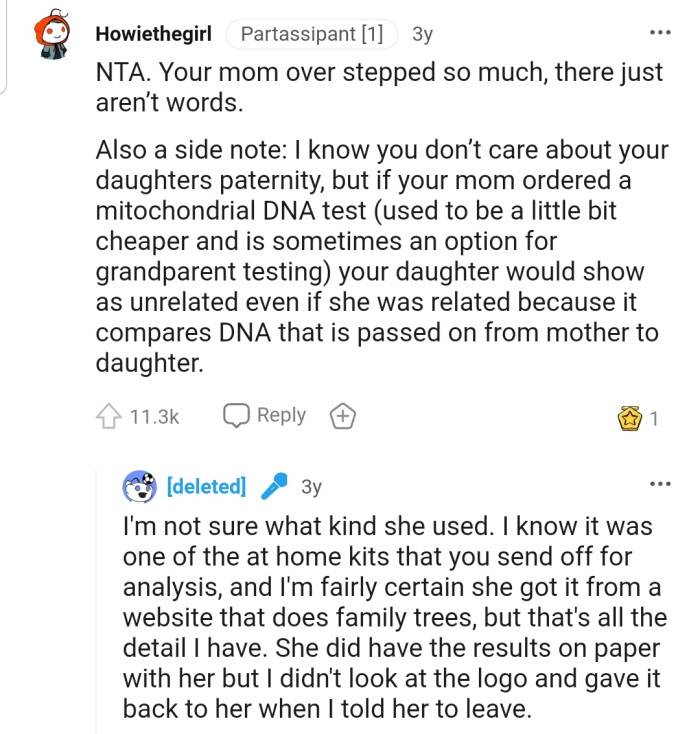This screenshot has height=734, width=700.
Task: Click the 3y timestamp next to the microphone icon
Action: 311,487
